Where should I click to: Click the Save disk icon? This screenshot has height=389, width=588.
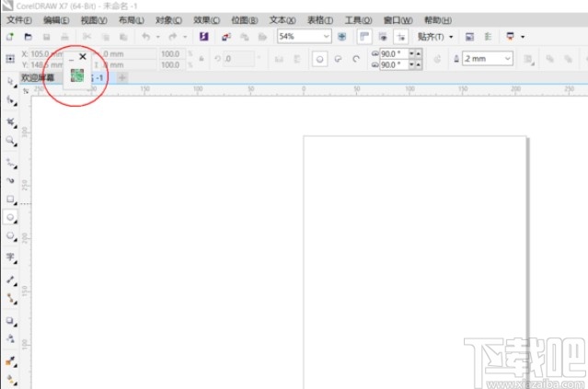tap(47, 37)
